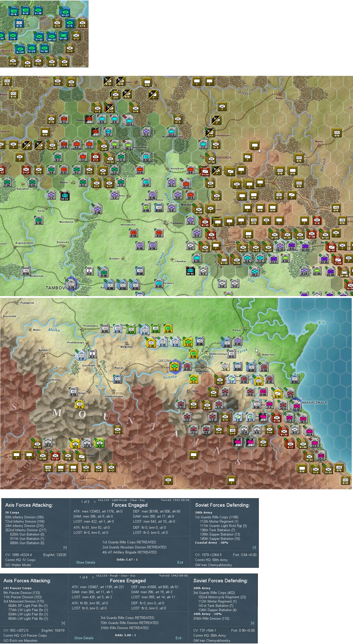This screenshot has width=353, height=644.
Task: Expand LVI Panzer Corps attacker list [v]
Action: (63, 623)
